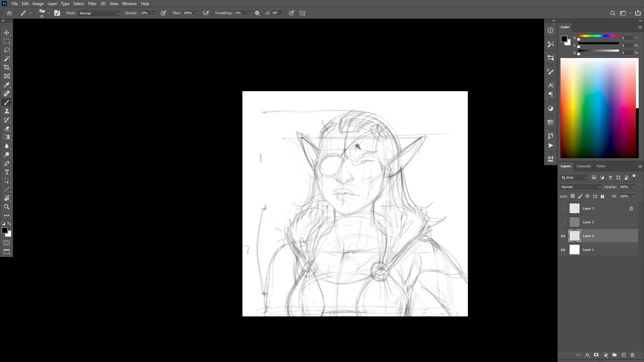
Task: Switch to the Channels tab
Action: coord(583,166)
